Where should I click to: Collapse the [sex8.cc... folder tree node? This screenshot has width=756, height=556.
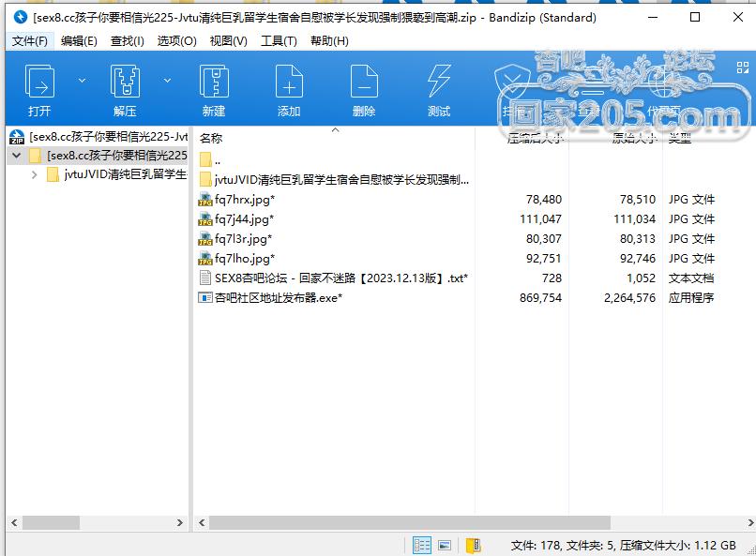16,156
